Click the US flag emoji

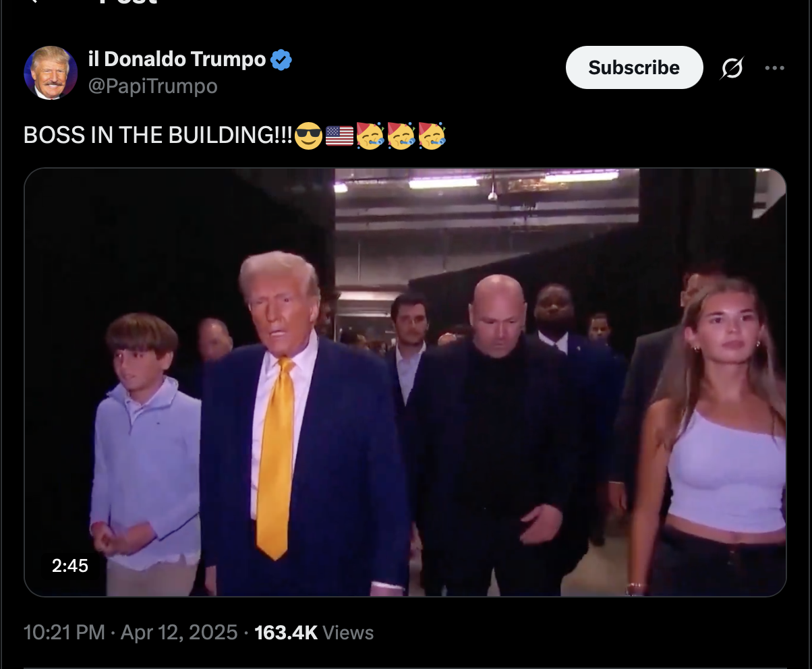coord(339,136)
